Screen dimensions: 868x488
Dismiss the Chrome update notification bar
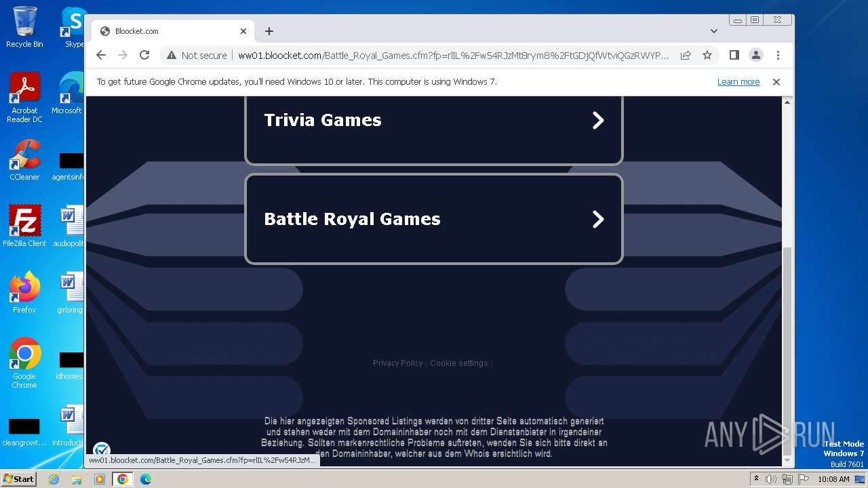pyautogui.click(x=776, y=82)
